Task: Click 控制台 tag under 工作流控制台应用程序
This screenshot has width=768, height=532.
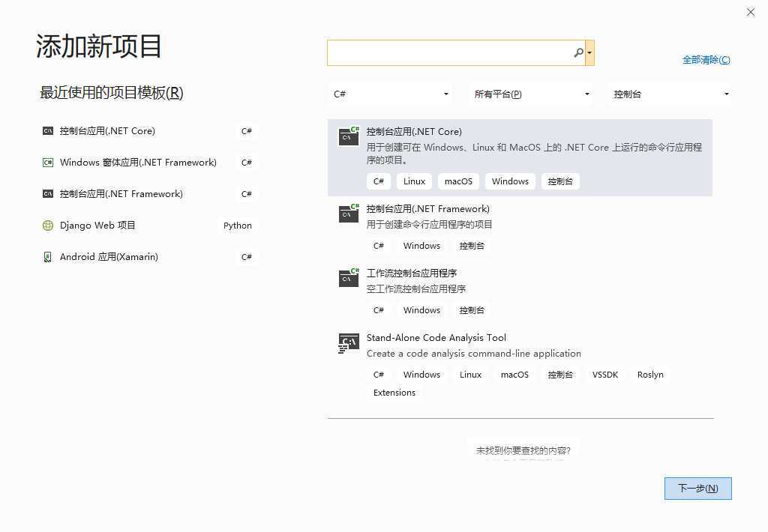Action: coord(472,310)
